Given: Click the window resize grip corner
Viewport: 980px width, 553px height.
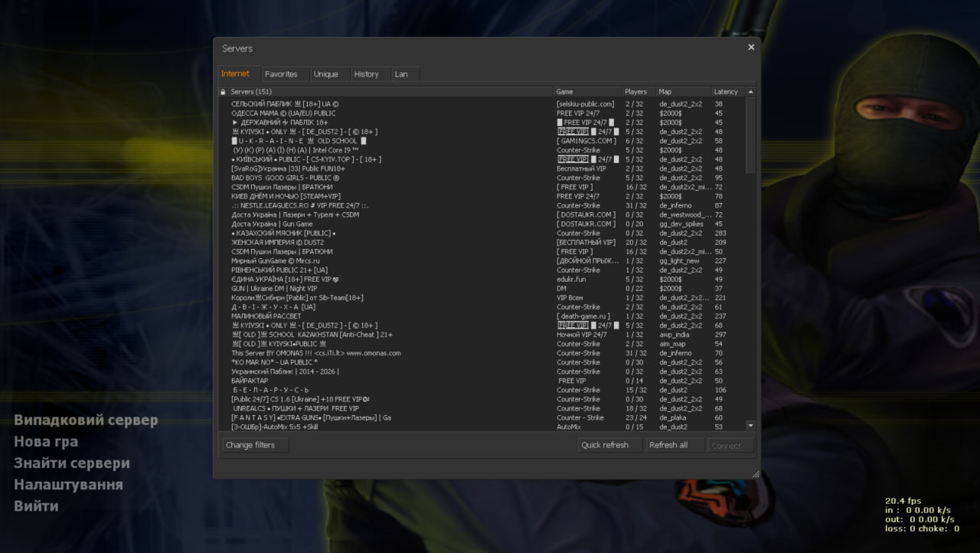Looking at the screenshot, I should pos(756,474).
